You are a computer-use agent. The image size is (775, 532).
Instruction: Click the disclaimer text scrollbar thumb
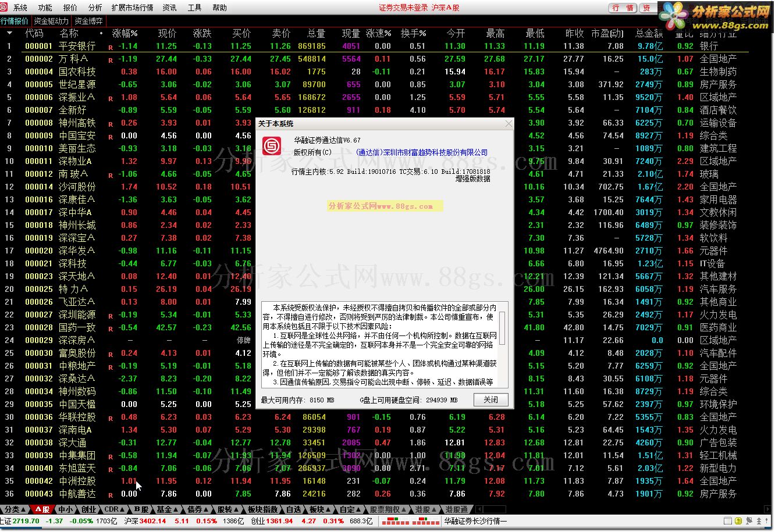[x=503, y=327]
